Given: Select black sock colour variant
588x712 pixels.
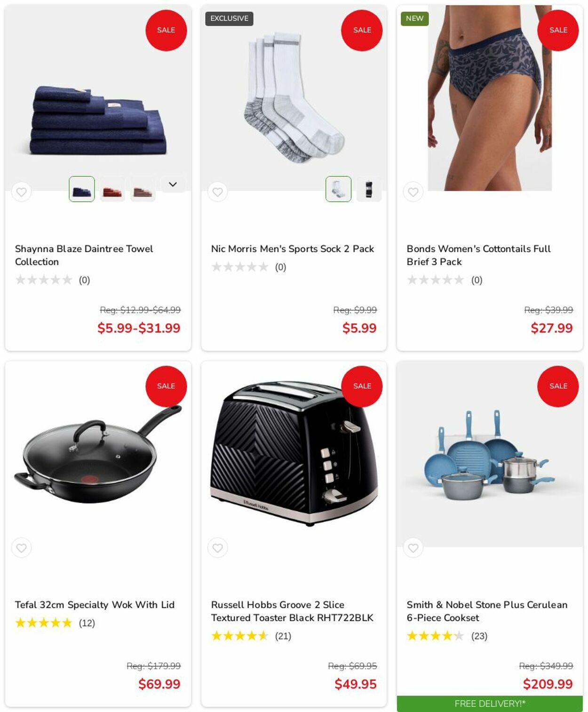Looking at the screenshot, I should point(369,189).
